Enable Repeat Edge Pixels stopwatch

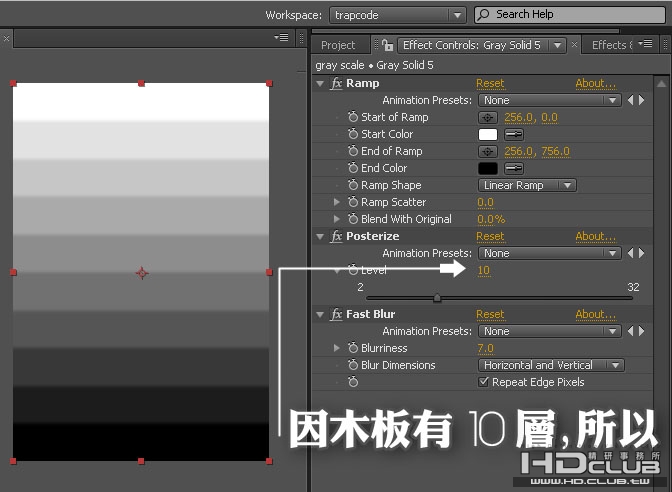pos(353,381)
